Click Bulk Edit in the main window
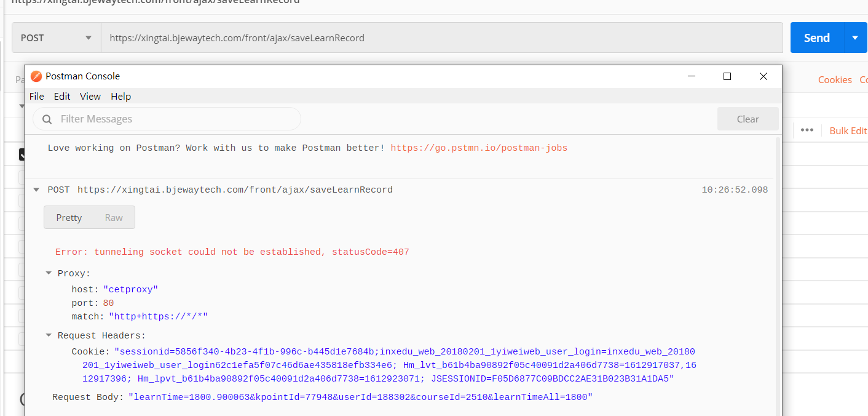868x416 pixels. 848,130
